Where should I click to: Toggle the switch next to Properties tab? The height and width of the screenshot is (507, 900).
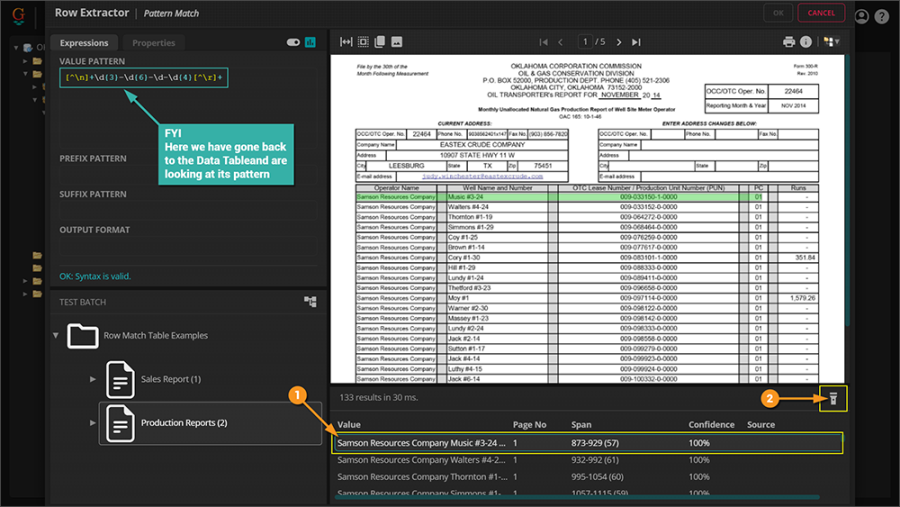(293, 43)
